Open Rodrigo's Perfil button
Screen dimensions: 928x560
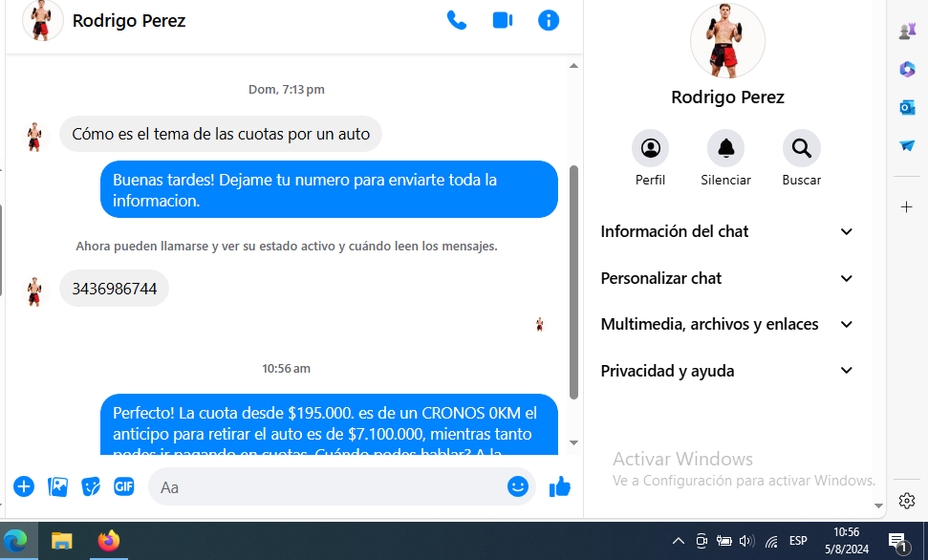click(650, 148)
